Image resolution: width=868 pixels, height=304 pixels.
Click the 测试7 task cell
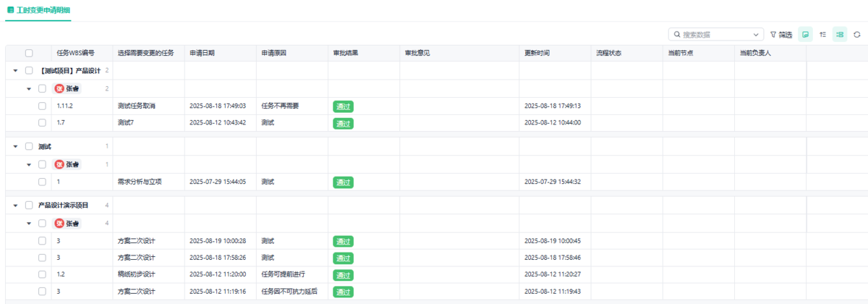click(x=126, y=123)
